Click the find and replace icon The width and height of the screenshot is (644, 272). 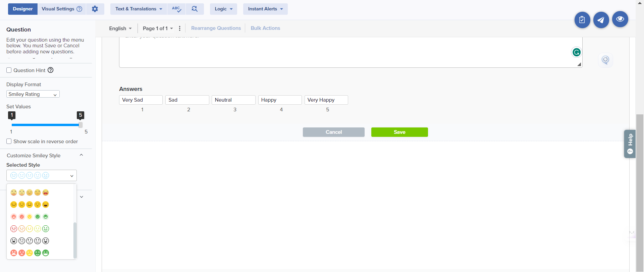click(x=195, y=9)
